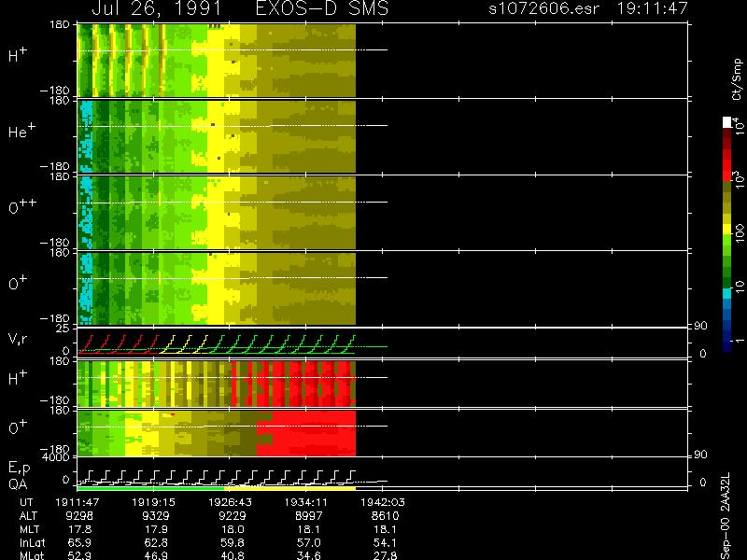Select the MLat value "46.9"
This screenshot has height=560, width=747.
click(157, 555)
